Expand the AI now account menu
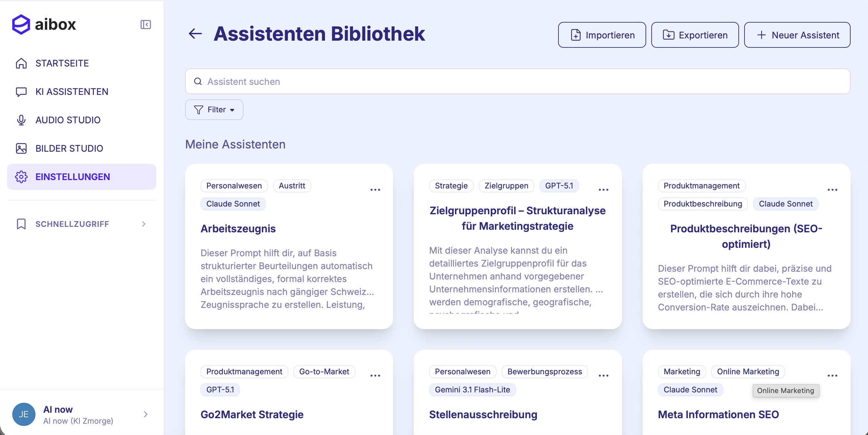The image size is (868, 435). tap(145, 414)
